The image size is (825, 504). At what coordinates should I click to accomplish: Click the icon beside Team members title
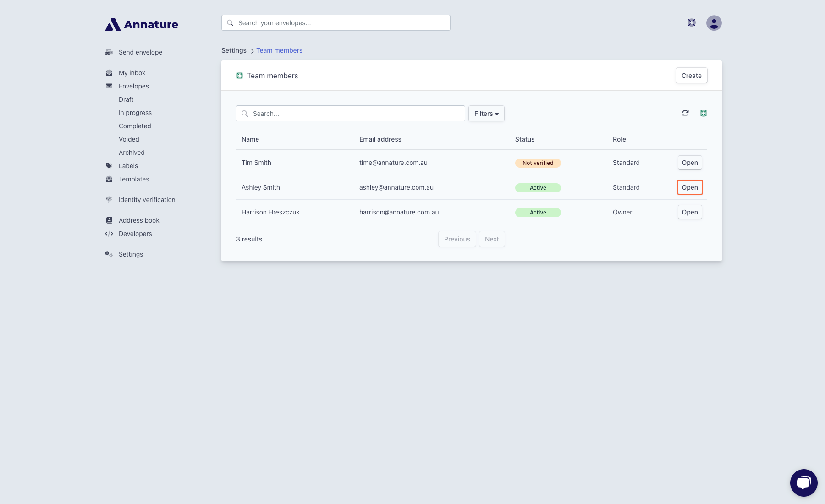pos(240,76)
